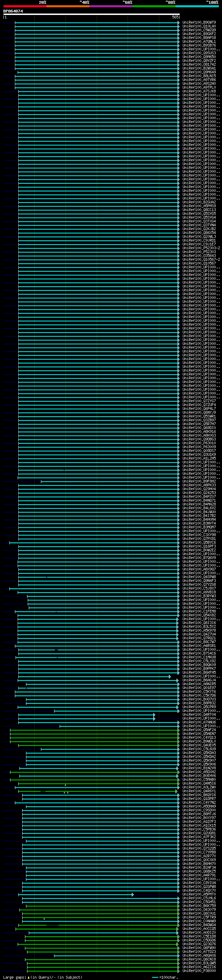Select hit UniRef100_C1FEM8
Image resolution: width=222 pixels, height=980 pixels.
(x=199, y=612)
